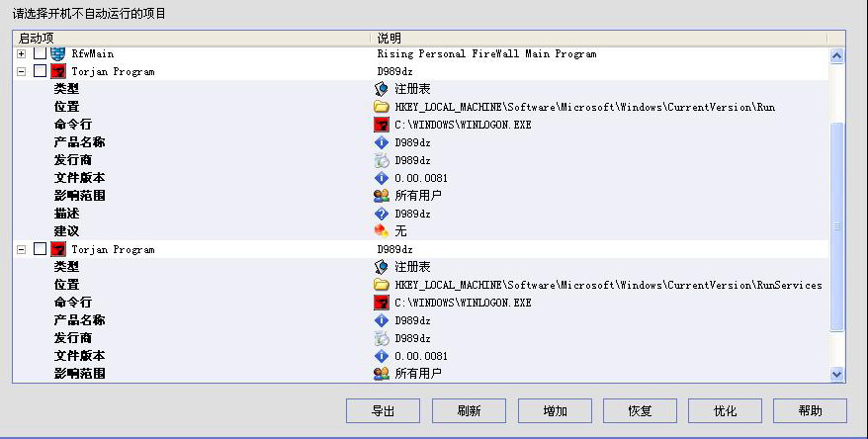The width and height of the screenshot is (868, 439).
Task: Click the vertical scrollbar thumb
Action: [x=837, y=226]
